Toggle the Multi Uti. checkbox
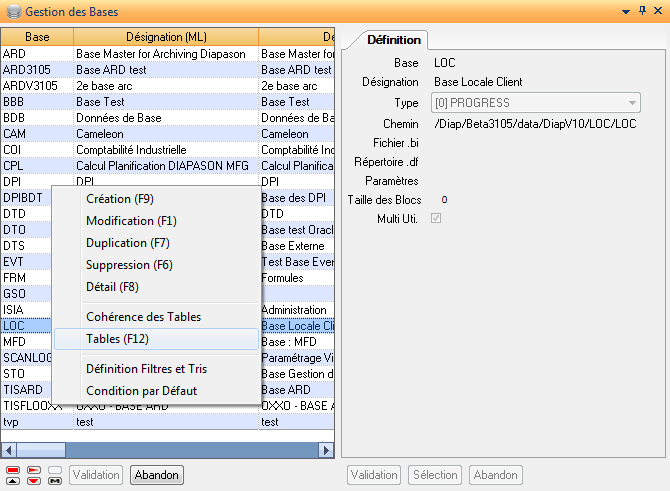This screenshot has height=491, width=670. (x=435, y=218)
